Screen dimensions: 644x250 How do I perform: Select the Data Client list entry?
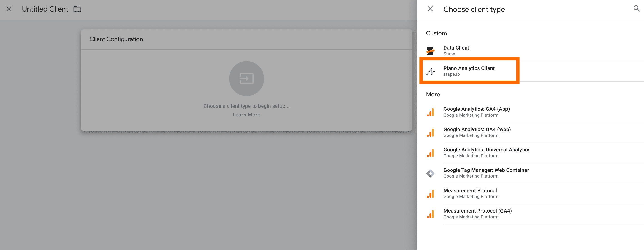[456, 50]
